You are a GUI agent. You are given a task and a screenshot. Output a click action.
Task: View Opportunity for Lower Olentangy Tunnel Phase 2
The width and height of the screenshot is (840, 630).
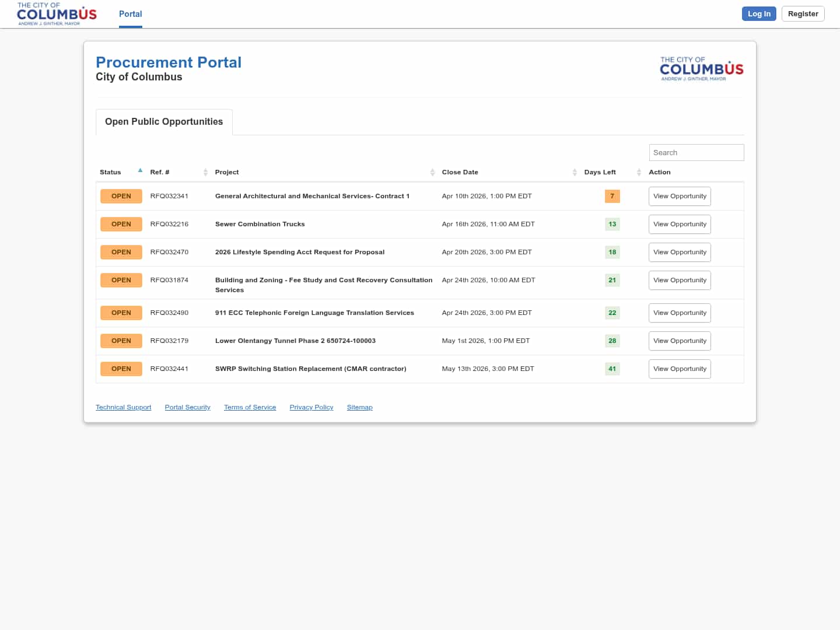680,341
